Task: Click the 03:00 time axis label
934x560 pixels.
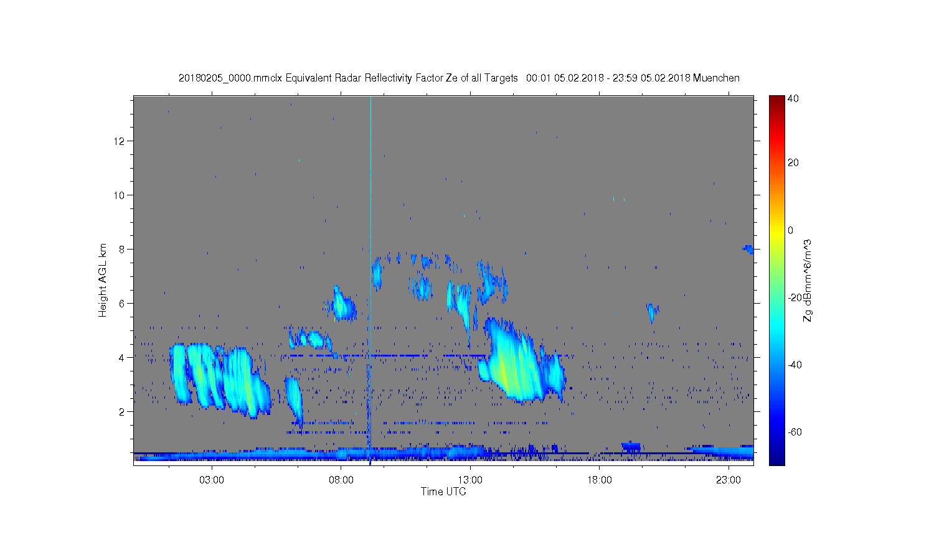Action: pyautogui.click(x=212, y=480)
